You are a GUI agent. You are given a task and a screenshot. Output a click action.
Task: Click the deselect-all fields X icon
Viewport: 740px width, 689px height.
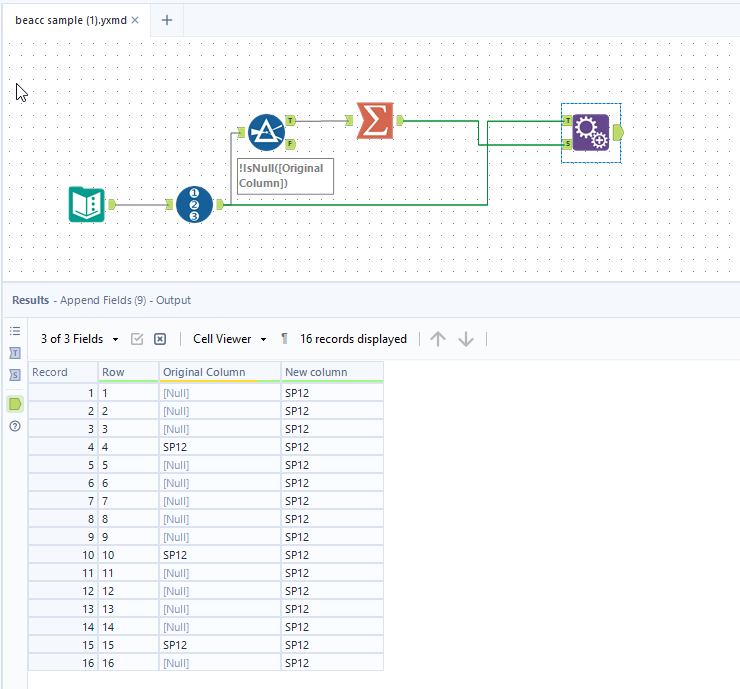point(160,339)
